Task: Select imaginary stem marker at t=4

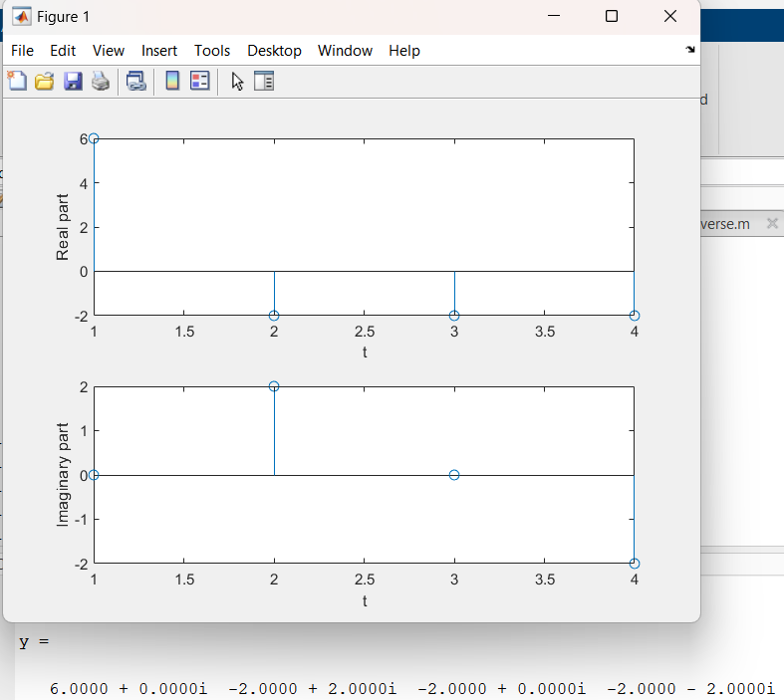Action: coord(635,564)
